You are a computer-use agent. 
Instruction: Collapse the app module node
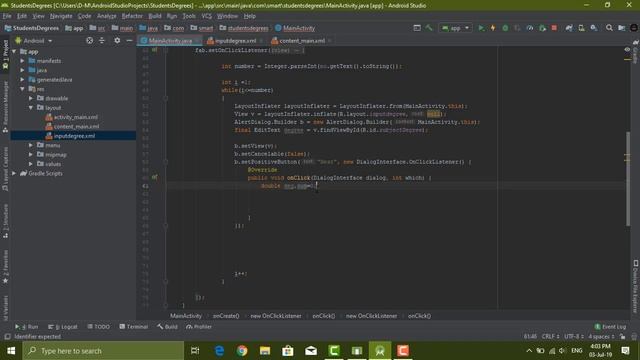14,51
